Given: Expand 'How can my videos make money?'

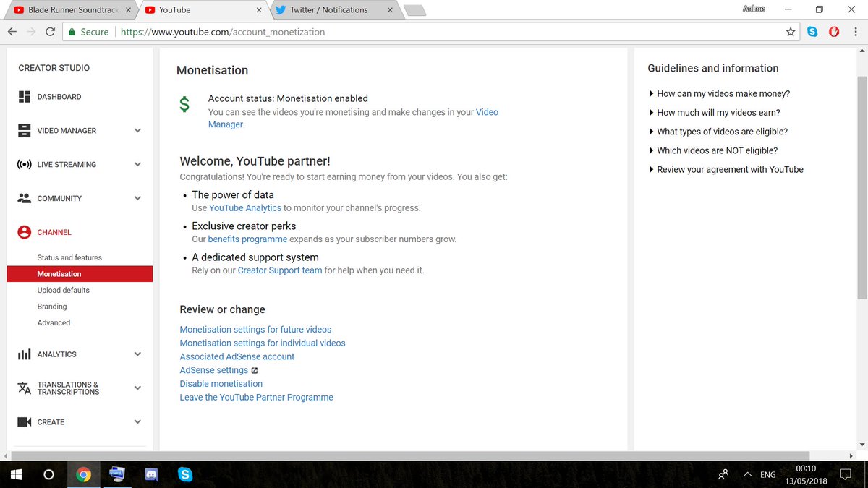Looking at the screenshot, I should 719,94.
